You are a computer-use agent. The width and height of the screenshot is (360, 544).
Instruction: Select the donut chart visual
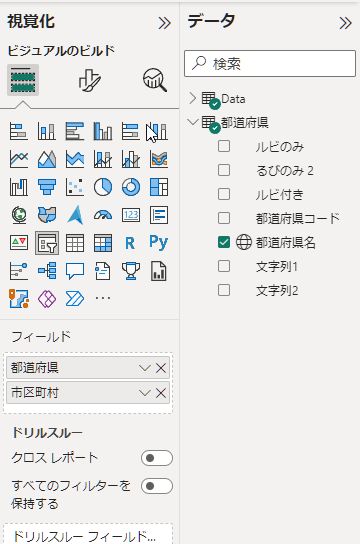[130, 187]
